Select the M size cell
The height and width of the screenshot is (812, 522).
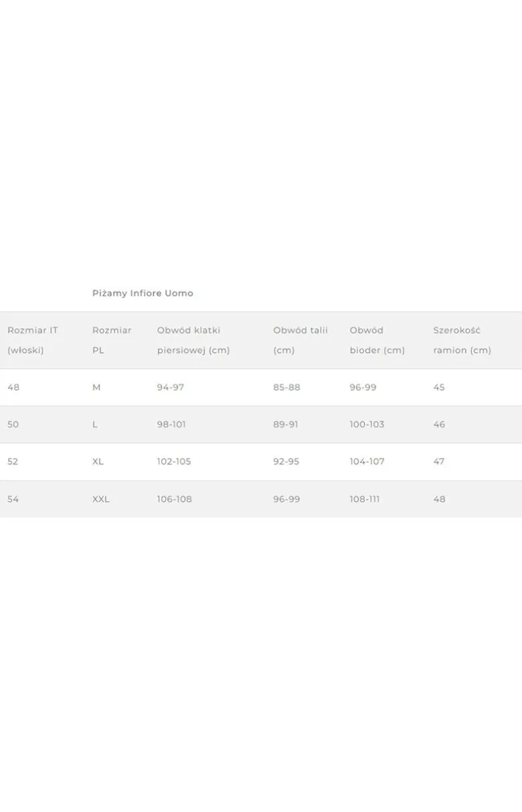tap(96, 388)
